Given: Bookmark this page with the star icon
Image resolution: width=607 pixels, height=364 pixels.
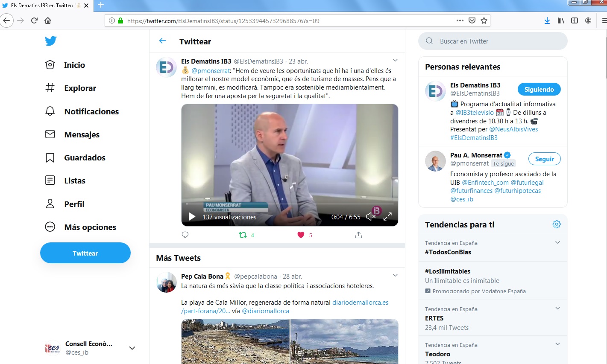Looking at the screenshot, I should click(484, 20).
